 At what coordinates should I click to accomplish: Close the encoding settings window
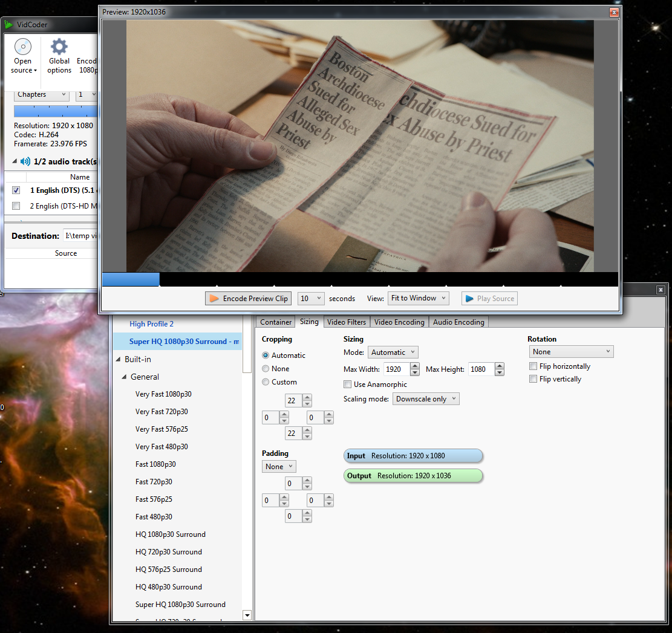[x=661, y=290]
